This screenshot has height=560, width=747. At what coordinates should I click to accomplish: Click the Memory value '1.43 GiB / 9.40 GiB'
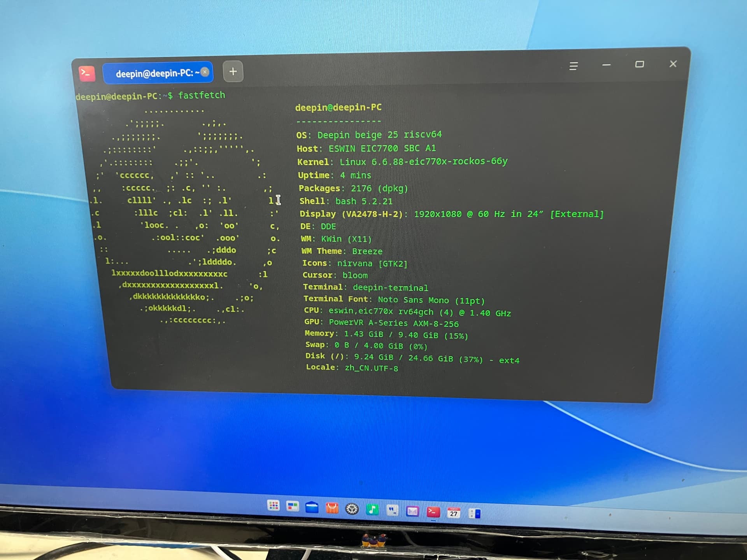click(x=391, y=334)
